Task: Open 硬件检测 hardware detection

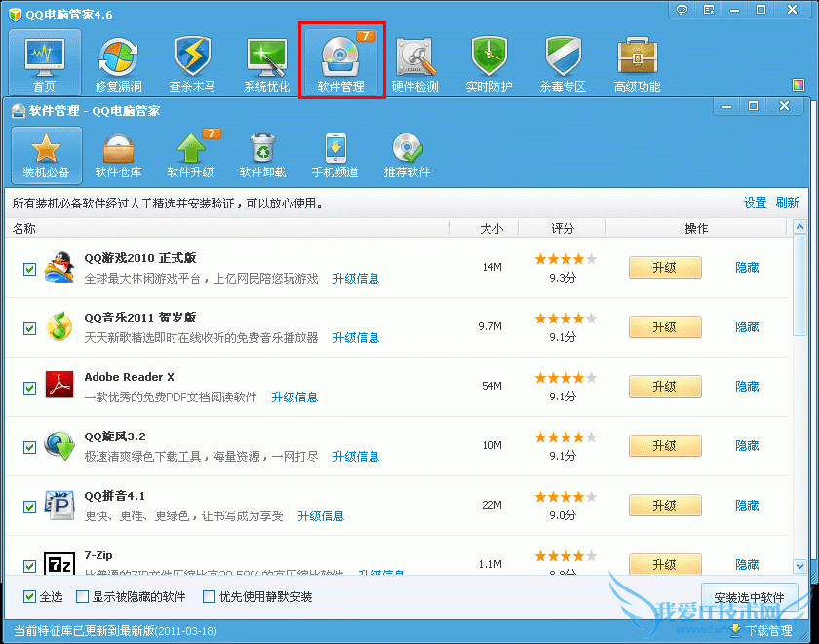Action: (x=415, y=62)
